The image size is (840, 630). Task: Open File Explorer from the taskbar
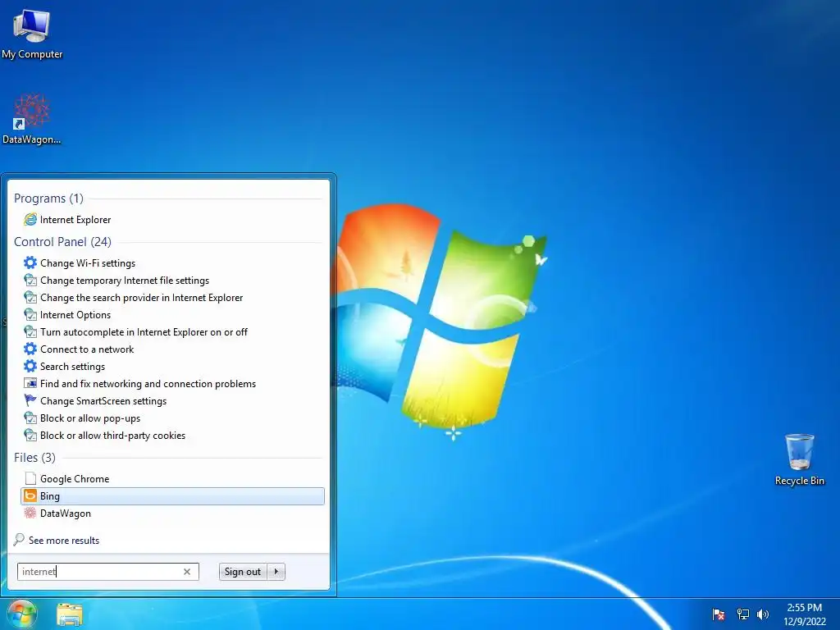click(70, 614)
